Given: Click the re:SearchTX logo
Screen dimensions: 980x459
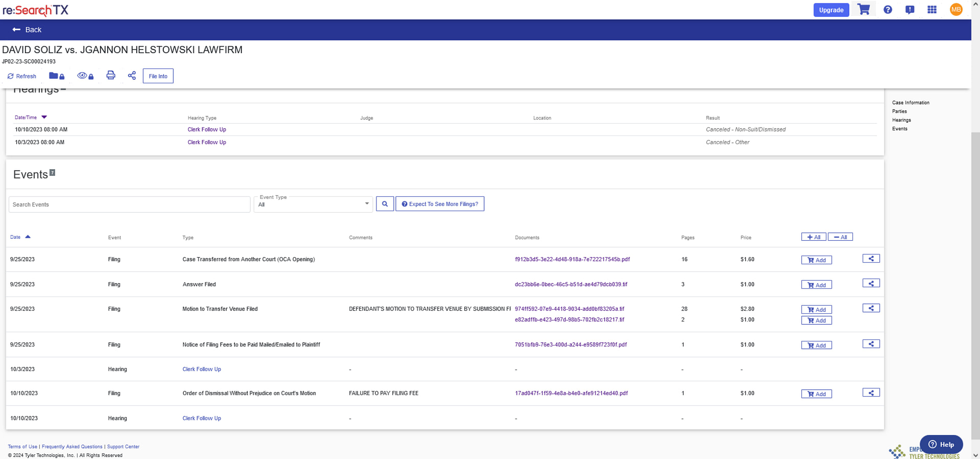Looking at the screenshot, I should pos(35,10).
